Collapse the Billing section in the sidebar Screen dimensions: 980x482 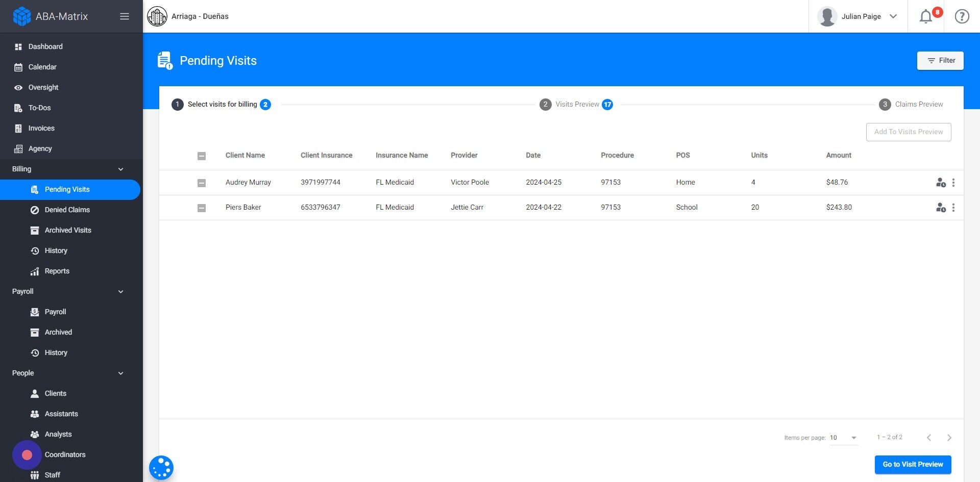[x=120, y=169]
